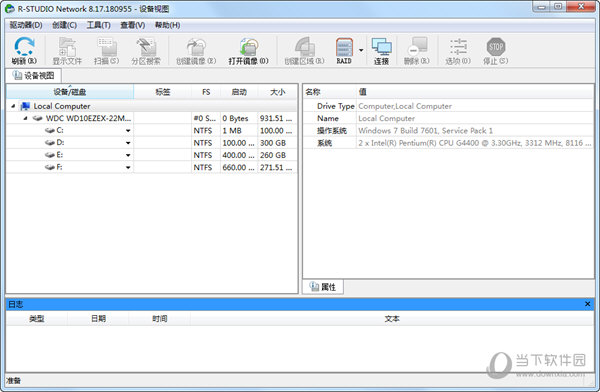Open the Tools (工具) menu
Image resolution: width=600 pixels, height=392 pixels.
click(98, 25)
